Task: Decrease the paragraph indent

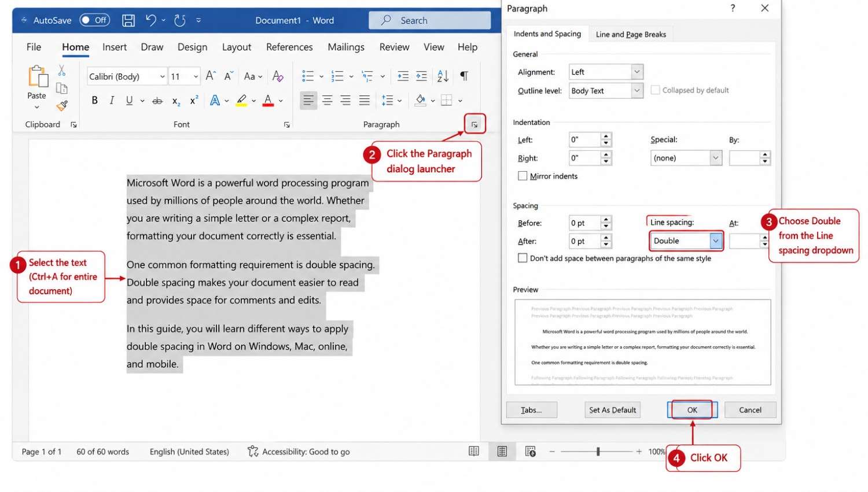Action: 403,76
